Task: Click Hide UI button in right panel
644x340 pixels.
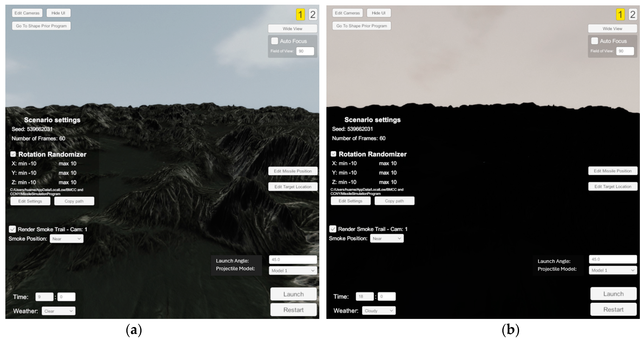Action: click(378, 13)
